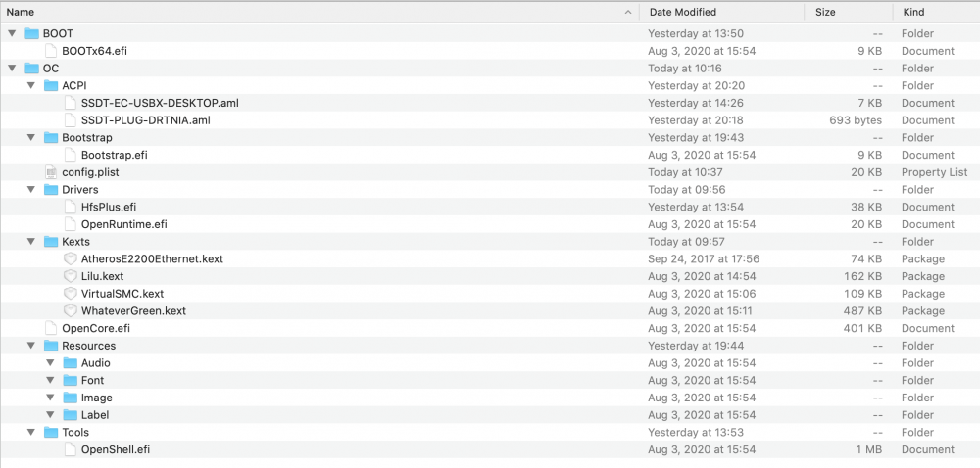Viewport: 980px width, 468px height.
Task: Collapse the Drivers folder disclosure triangle
Action: [x=31, y=190]
